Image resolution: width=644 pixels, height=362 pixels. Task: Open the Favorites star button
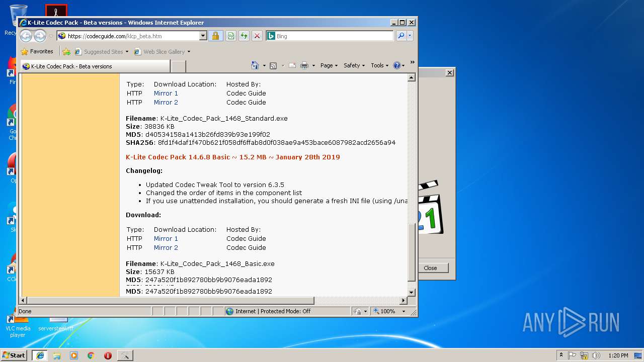(x=37, y=51)
